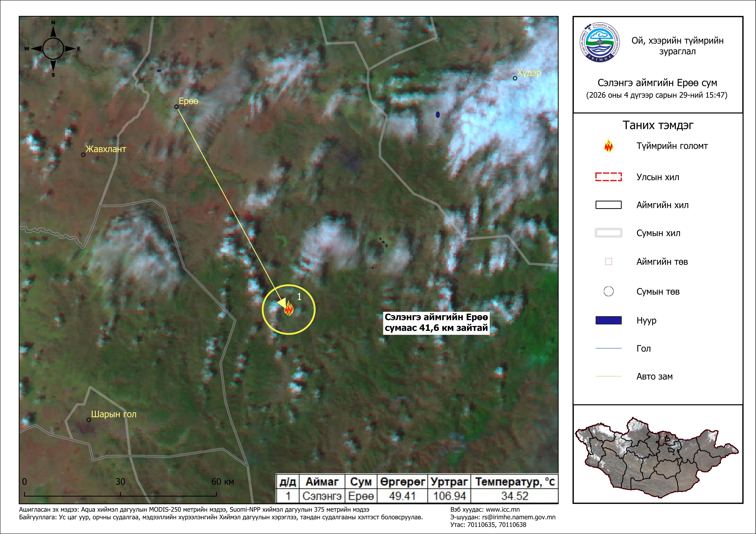Viewport: 756px width, 534px height.
Task: Click the Жавхлант soum center marker
Action: [83, 155]
